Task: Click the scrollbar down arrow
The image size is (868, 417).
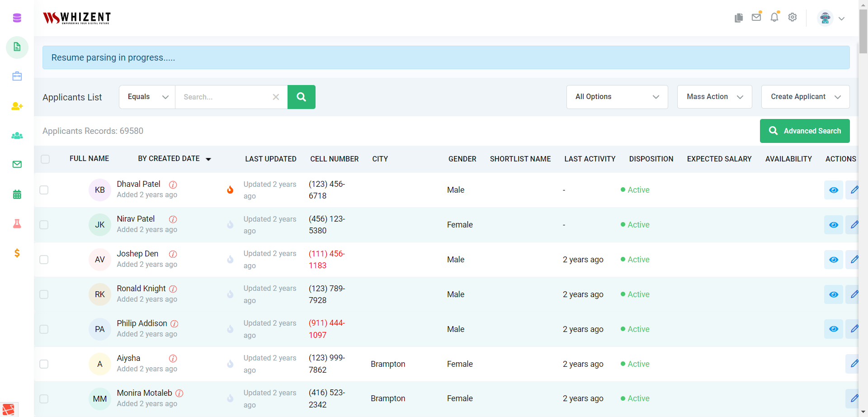Action: 863,412
